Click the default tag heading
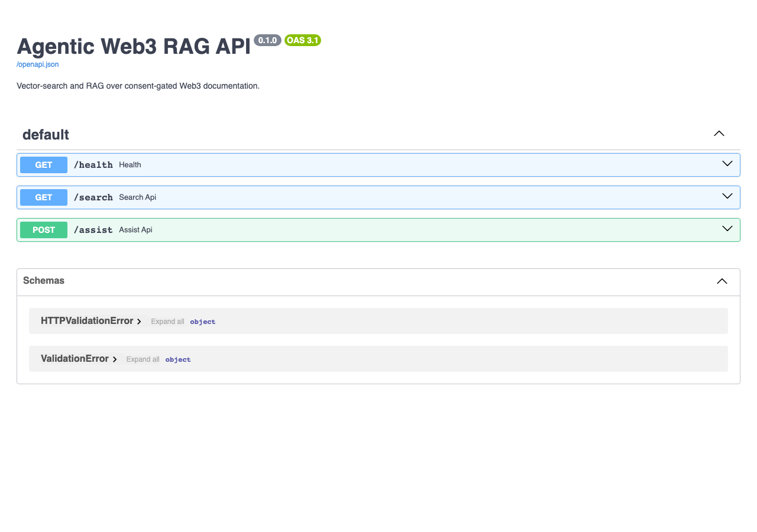This screenshot has width=757, height=532. coord(46,135)
